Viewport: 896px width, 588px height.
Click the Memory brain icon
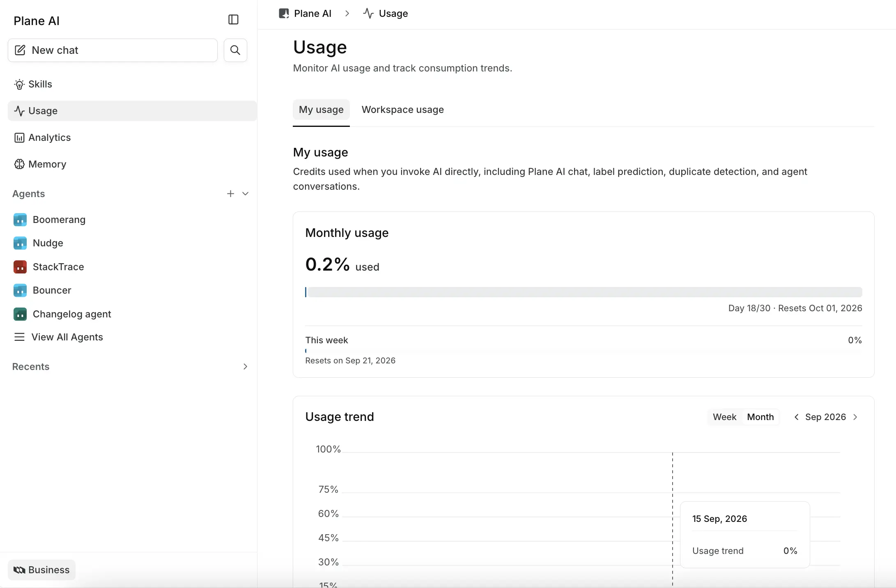pos(19,164)
